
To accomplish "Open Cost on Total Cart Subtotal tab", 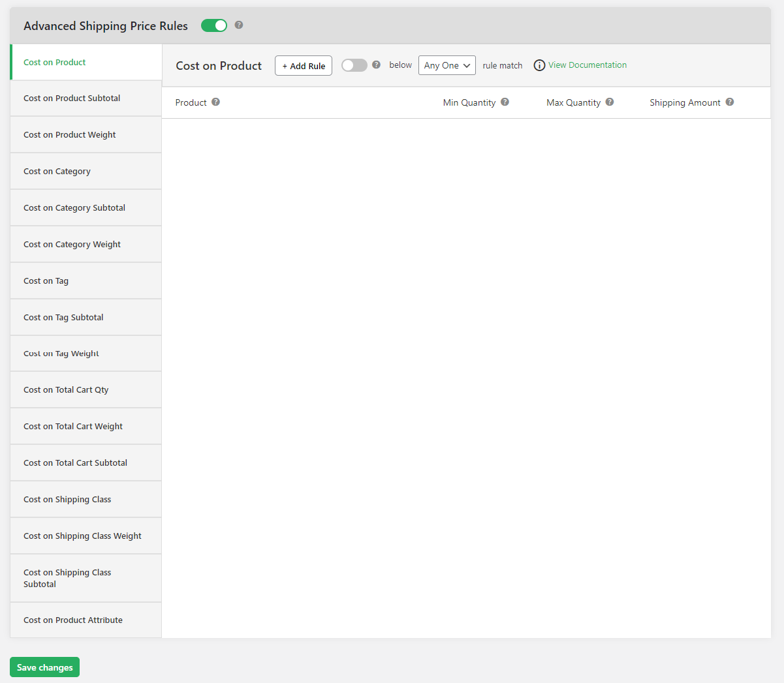I will click(86, 463).
